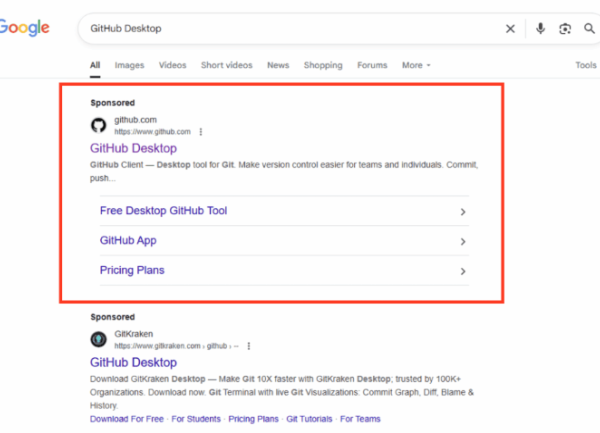The image size is (600, 433).
Task: Click the https://www.github.com URL text
Action: coord(152,132)
